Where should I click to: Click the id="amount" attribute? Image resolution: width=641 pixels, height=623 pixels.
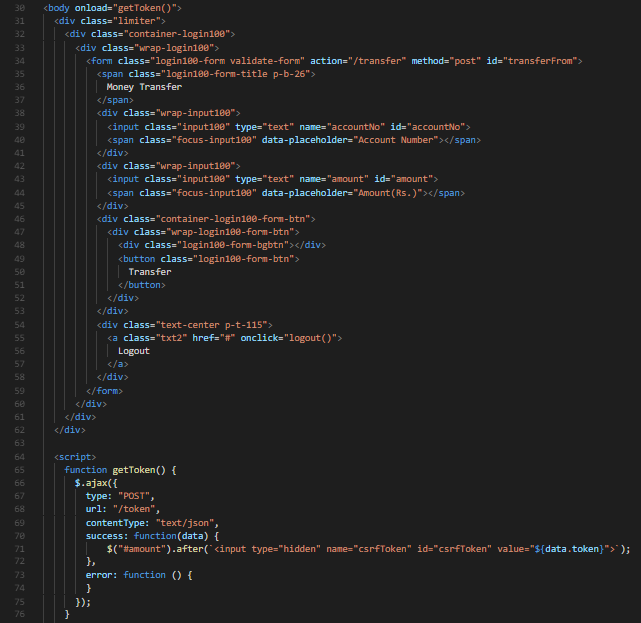[x=403, y=179]
